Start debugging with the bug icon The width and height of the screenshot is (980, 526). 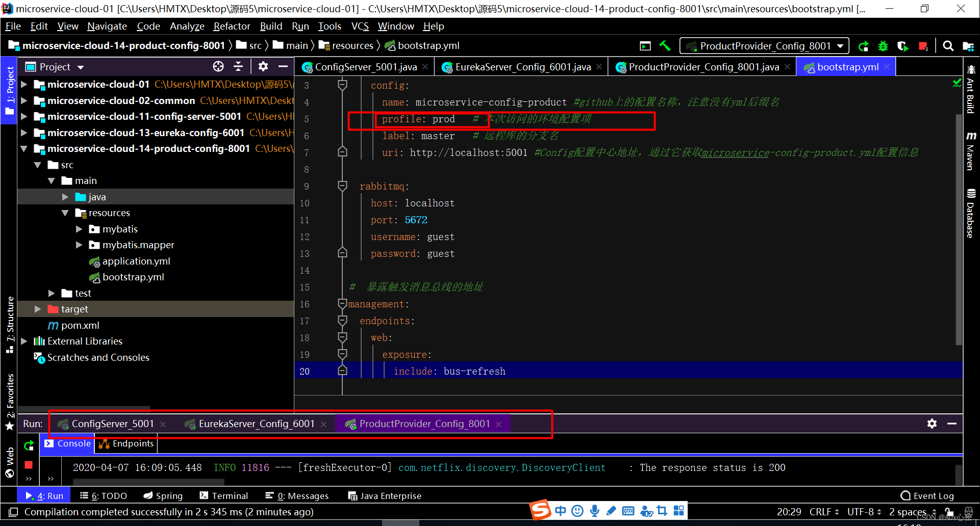tap(883, 46)
